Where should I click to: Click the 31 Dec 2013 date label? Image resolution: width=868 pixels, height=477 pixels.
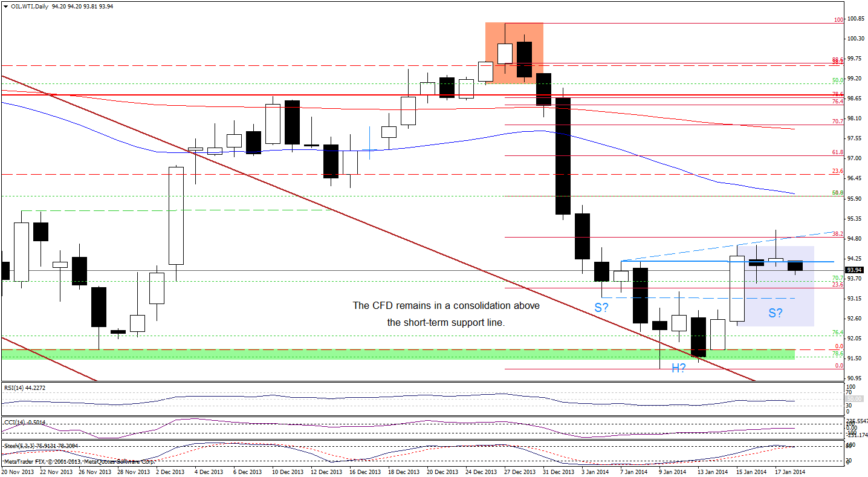click(x=560, y=471)
